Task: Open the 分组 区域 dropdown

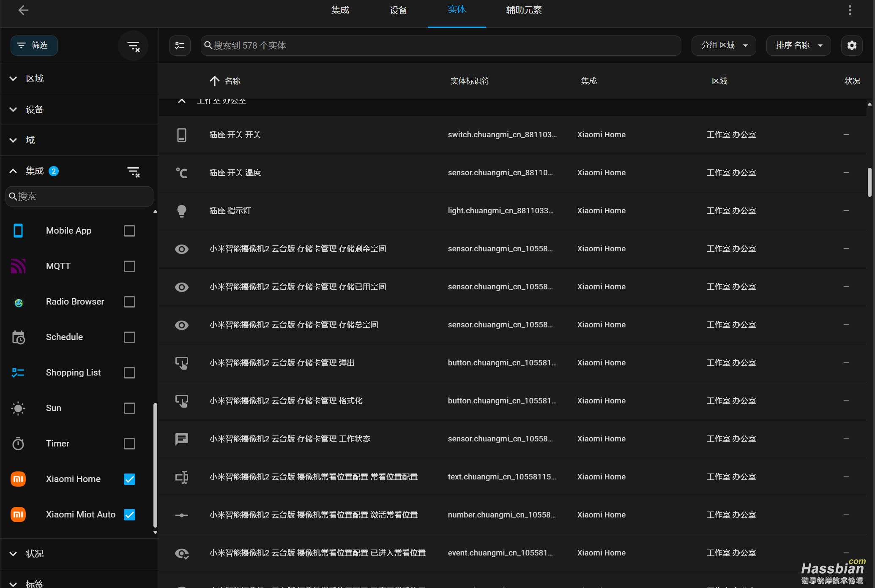Action: (x=724, y=46)
